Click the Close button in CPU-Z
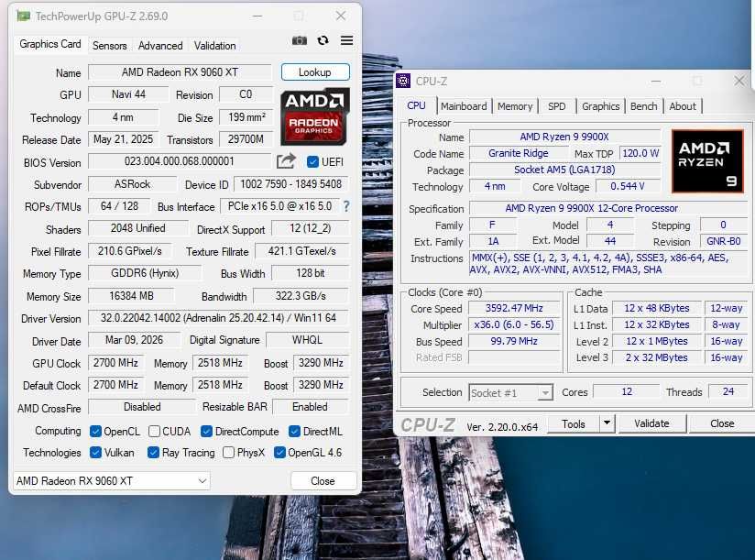755x560 pixels. pos(722,423)
